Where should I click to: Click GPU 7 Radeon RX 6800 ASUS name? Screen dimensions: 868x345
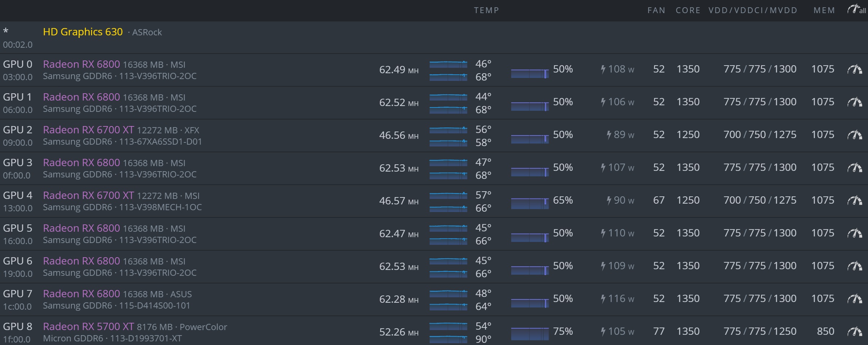[81, 294]
